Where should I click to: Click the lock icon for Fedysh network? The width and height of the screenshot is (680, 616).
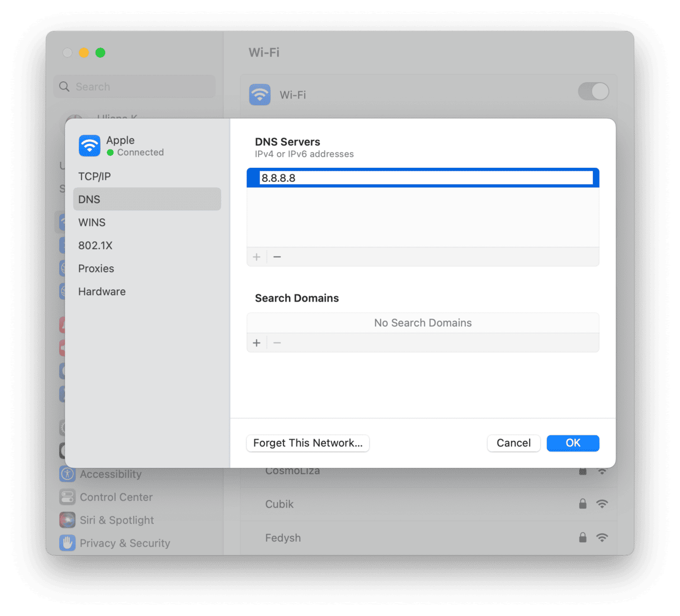pyautogui.click(x=583, y=537)
